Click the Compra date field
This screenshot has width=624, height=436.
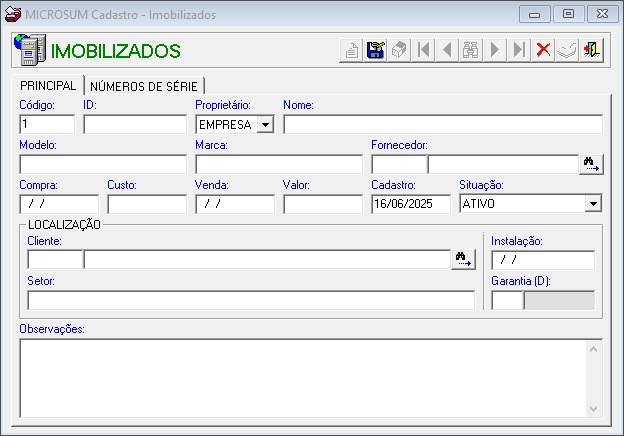pos(59,204)
